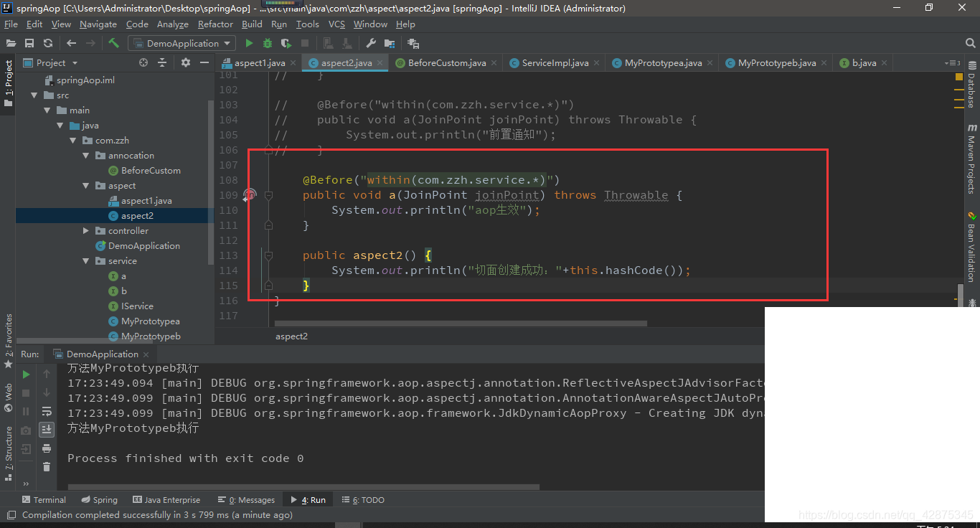Build project with the hammer icon
Screen dimensions: 980x528
(113, 43)
